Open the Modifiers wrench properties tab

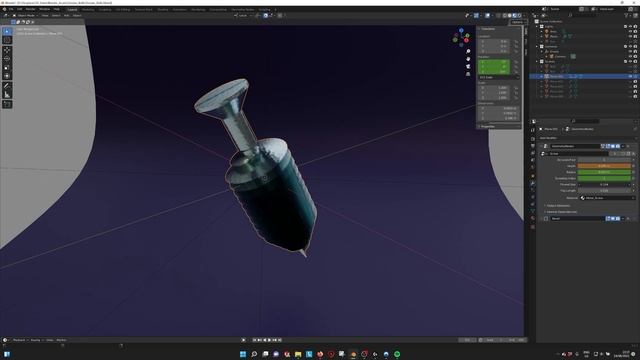point(533,183)
